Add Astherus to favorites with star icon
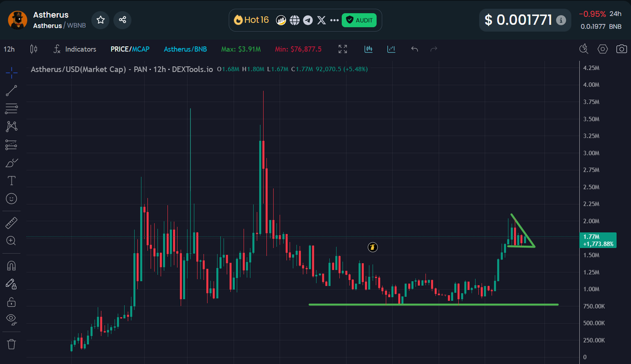Viewport: 631px width, 364px height. point(100,20)
